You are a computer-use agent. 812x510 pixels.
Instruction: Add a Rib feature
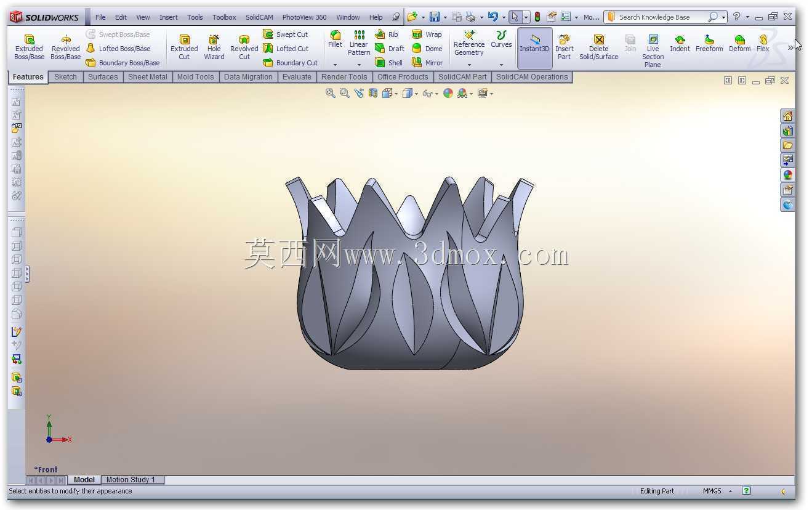387,34
